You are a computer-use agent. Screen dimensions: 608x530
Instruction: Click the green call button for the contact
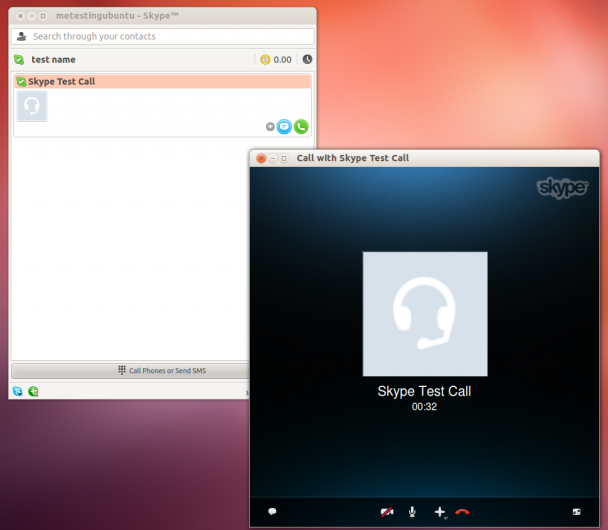(301, 127)
